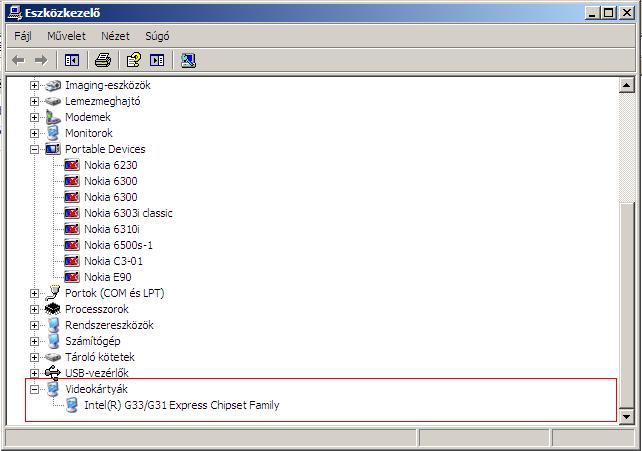Viewport: 642px width, 451px height.
Task: Click the Számítógép computer icon
Action: (53, 341)
